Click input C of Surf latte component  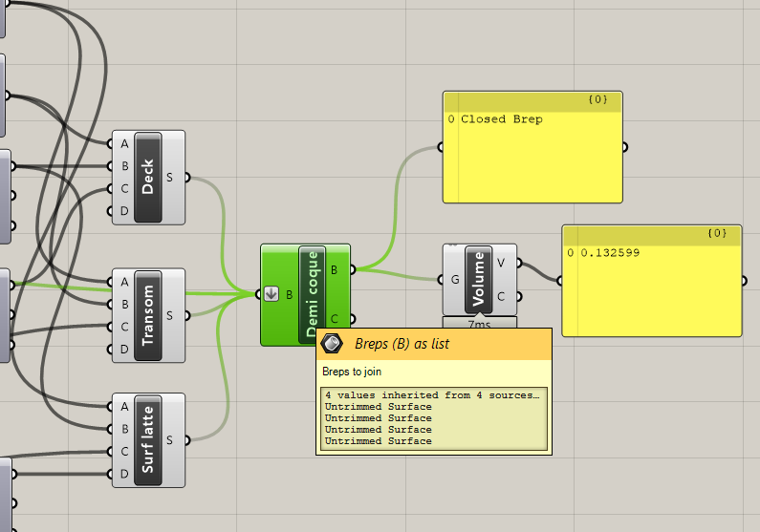coord(124,451)
